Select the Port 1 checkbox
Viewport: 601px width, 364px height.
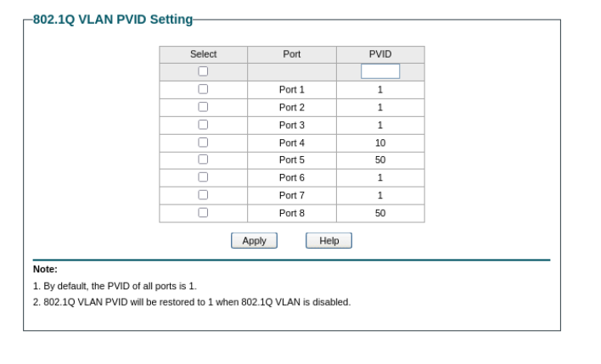click(203, 89)
